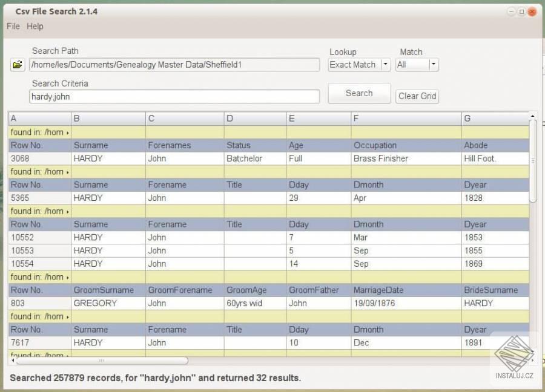Click the 1869 year cell
Image resolution: width=545 pixels, height=392 pixels.
coord(495,264)
